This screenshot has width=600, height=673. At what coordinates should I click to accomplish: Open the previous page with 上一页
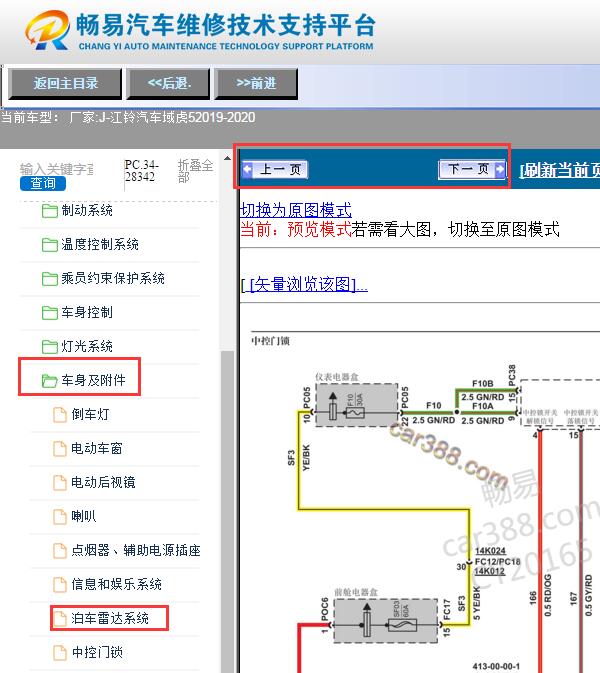click(x=275, y=169)
